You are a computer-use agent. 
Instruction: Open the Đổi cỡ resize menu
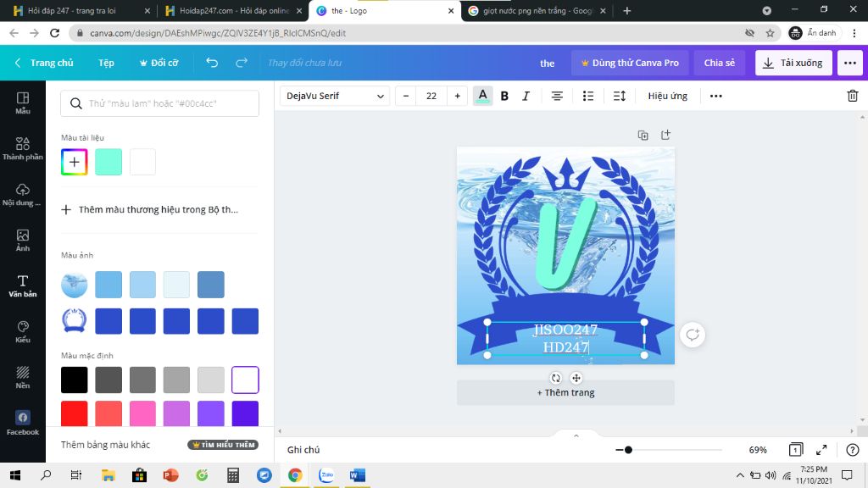tap(159, 63)
